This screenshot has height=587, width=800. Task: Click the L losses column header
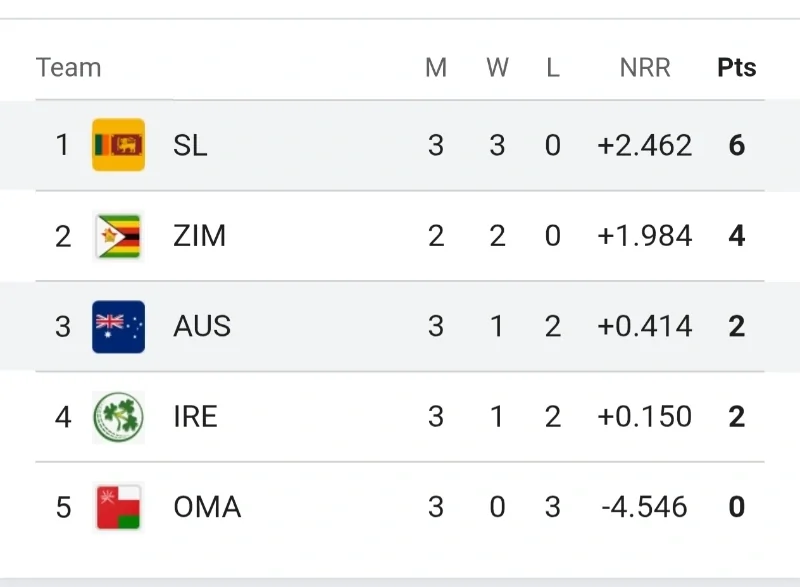(x=553, y=68)
